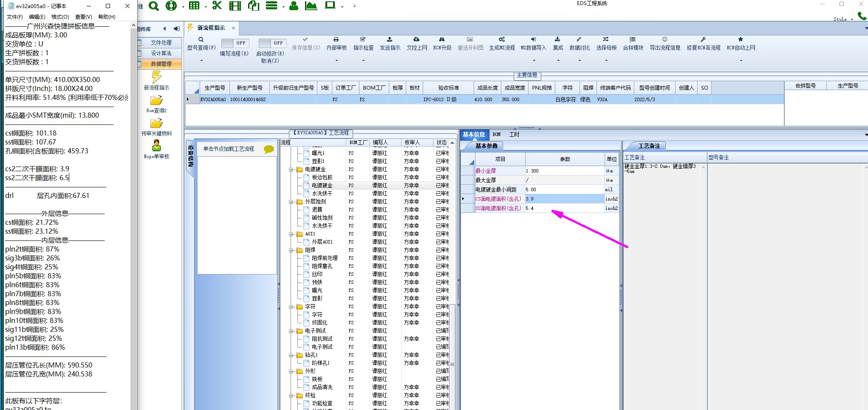Viewport: 868px width, 410px height.
Task: Open the 设计算法 sidebar section
Action: tap(161, 53)
